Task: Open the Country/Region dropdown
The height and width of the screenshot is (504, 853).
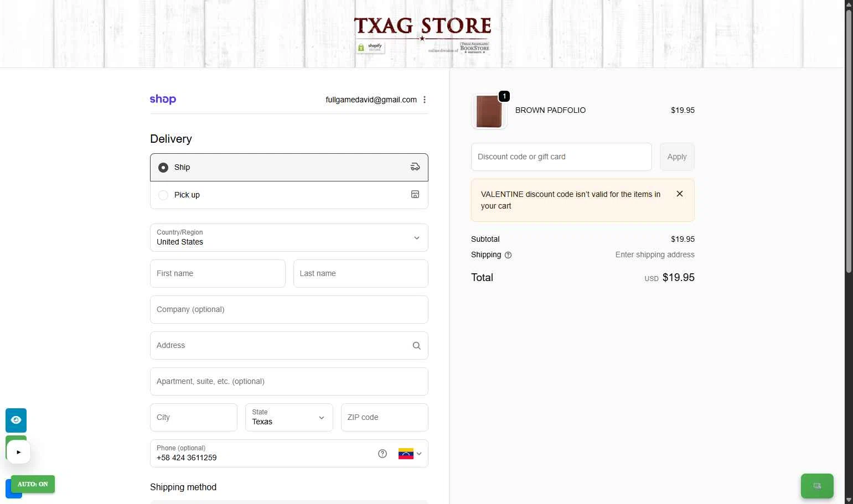Action: tap(289, 238)
